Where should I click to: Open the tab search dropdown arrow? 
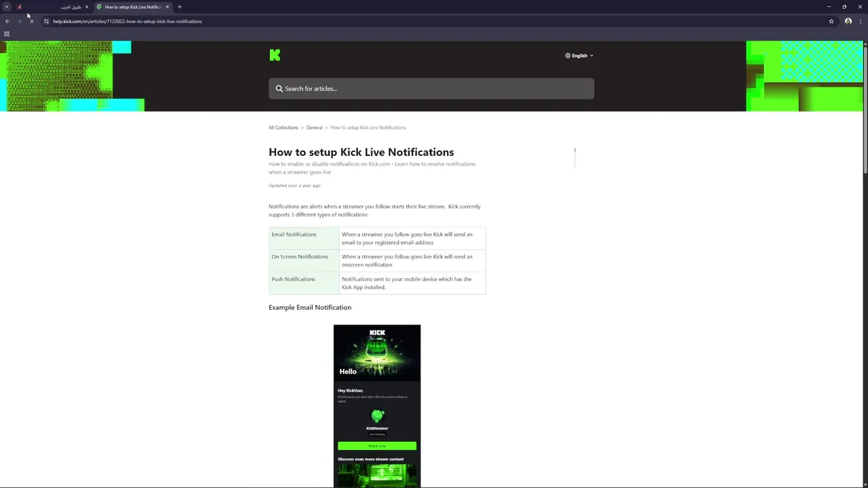coord(7,7)
